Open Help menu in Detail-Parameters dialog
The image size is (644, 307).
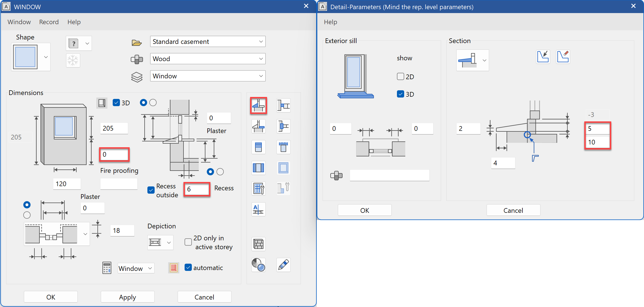[x=330, y=22]
